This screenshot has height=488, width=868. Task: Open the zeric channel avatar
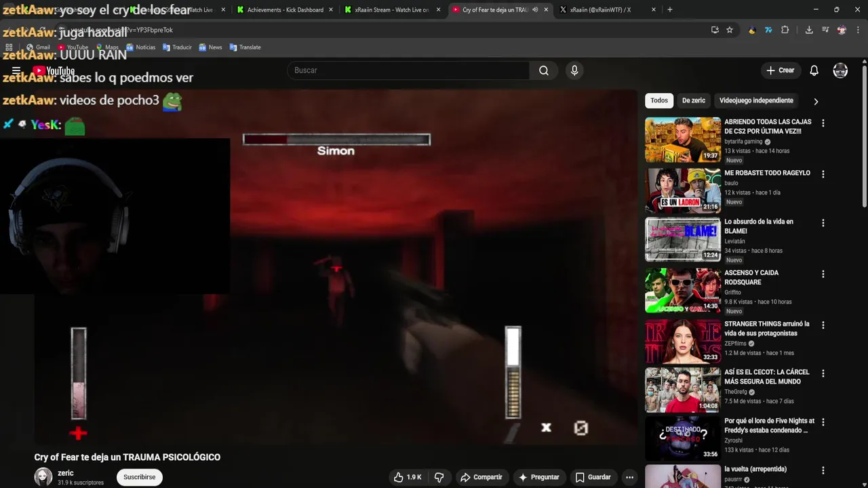(43, 476)
